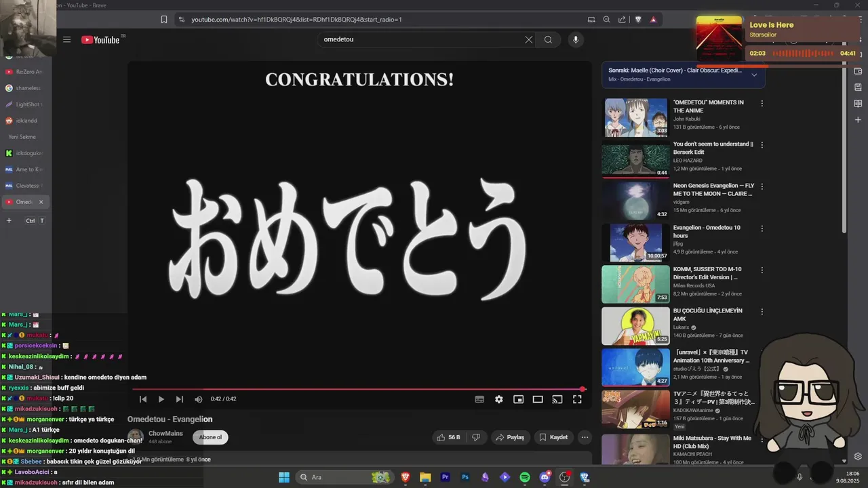Save video with the Kaydet button
Image resolution: width=868 pixels, height=488 pixels.
[x=554, y=437]
